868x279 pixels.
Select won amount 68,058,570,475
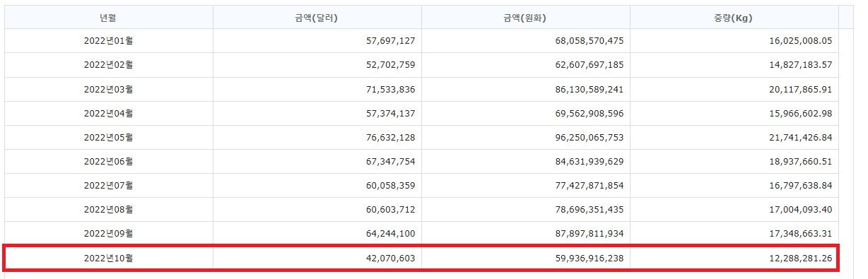(x=590, y=41)
